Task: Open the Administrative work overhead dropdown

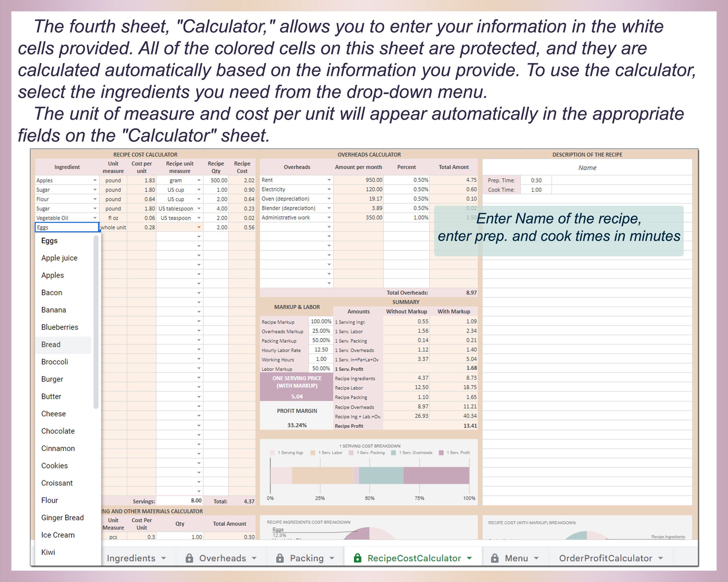Action: 329,218
